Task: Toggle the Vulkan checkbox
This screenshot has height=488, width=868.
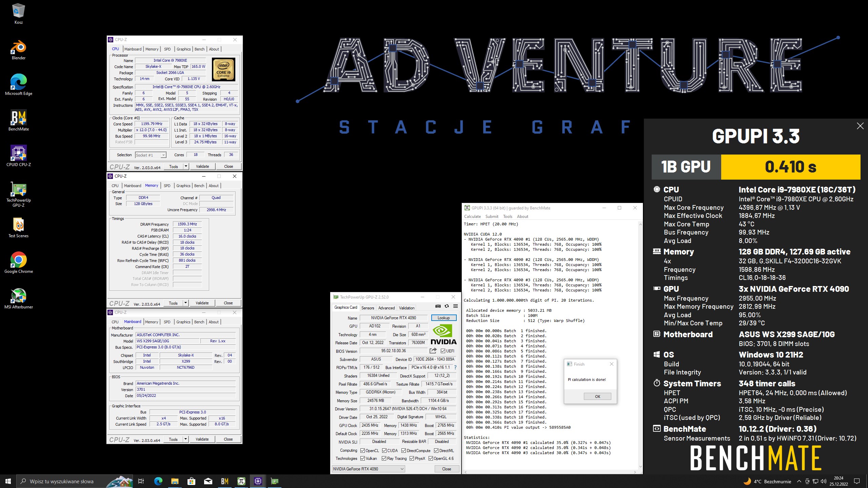Action: click(362, 459)
